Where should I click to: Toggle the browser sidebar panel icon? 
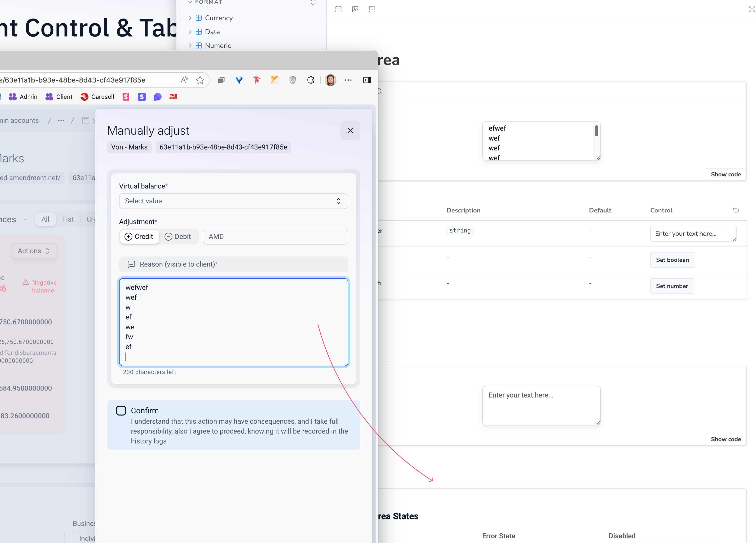pos(367,80)
